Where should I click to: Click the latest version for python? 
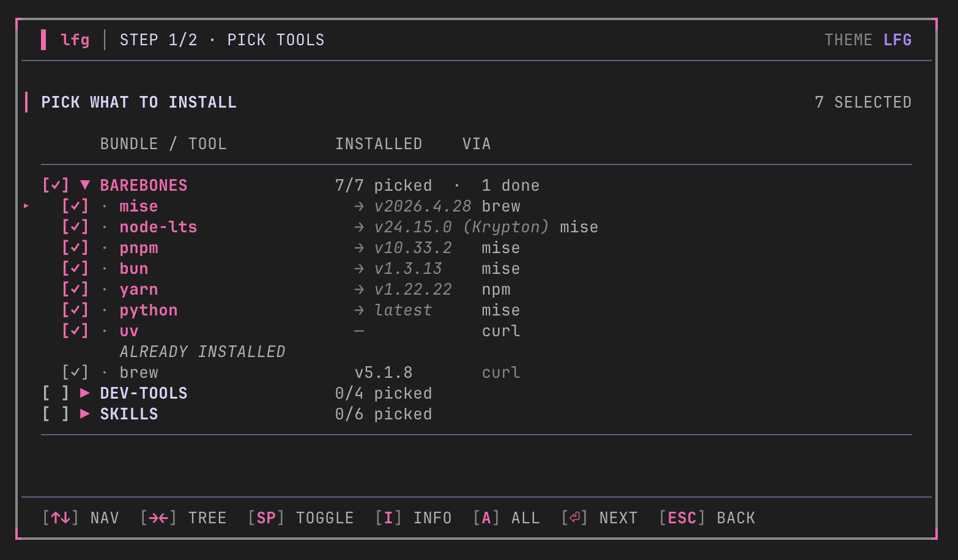tap(403, 310)
